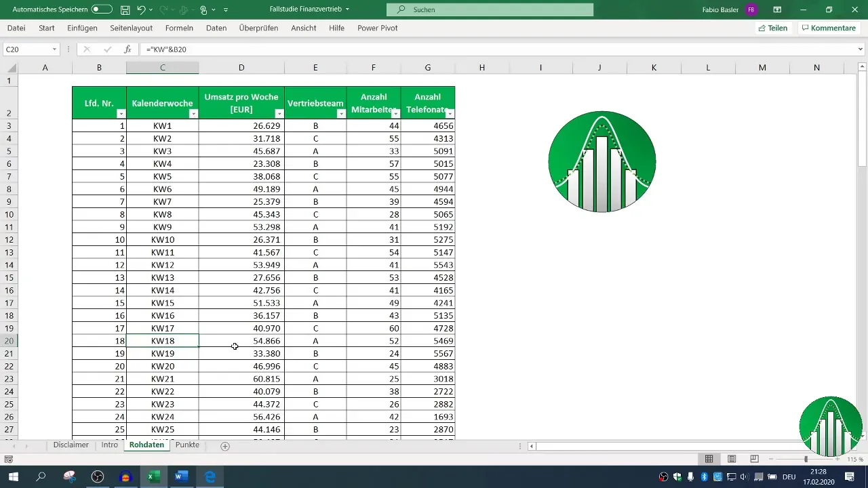
Task: Open the Datei menu
Action: point(16,28)
